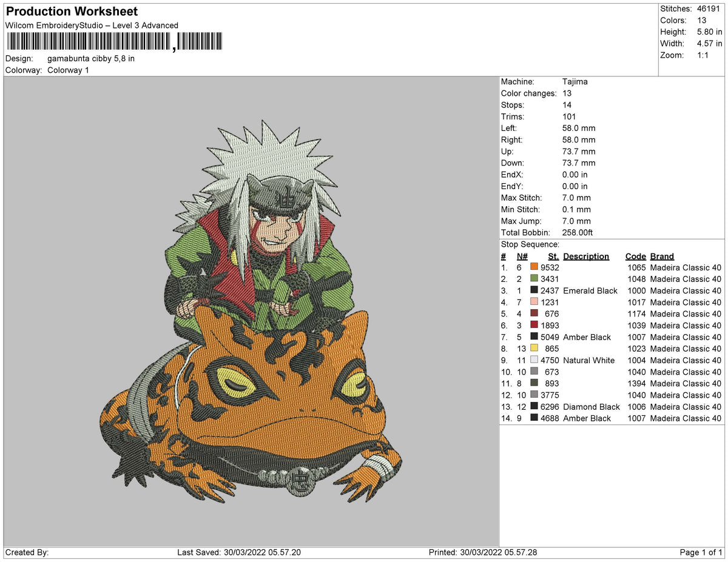Click 'Madeira Classic 40' in row 1
This screenshot has width=728, height=562.
(686, 267)
